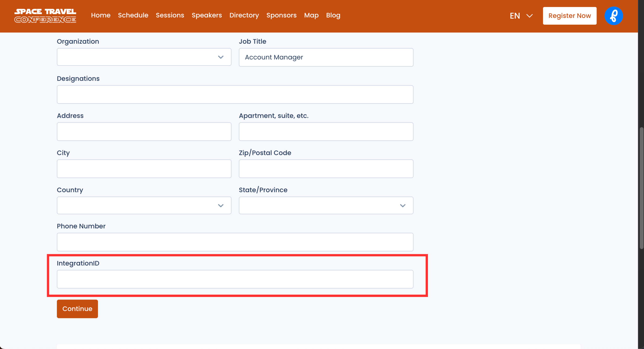Open the Schedule page
Viewport: 644px width, 349px height.
(133, 15)
